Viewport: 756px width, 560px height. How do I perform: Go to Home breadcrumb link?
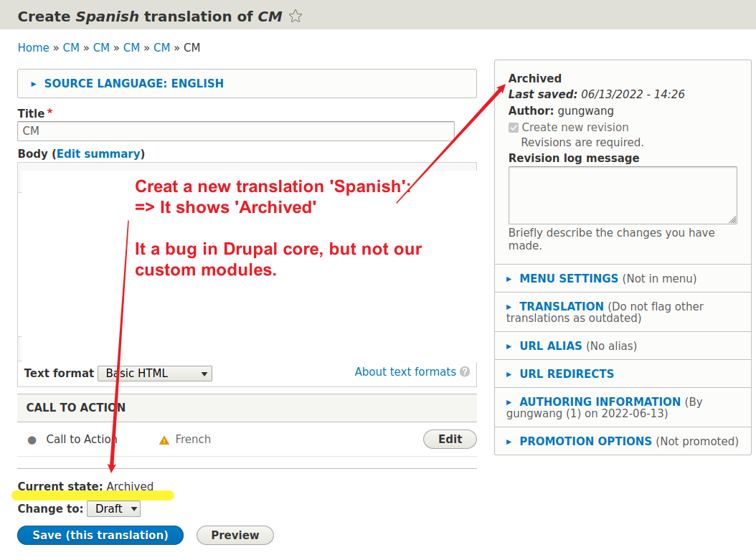coord(33,48)
